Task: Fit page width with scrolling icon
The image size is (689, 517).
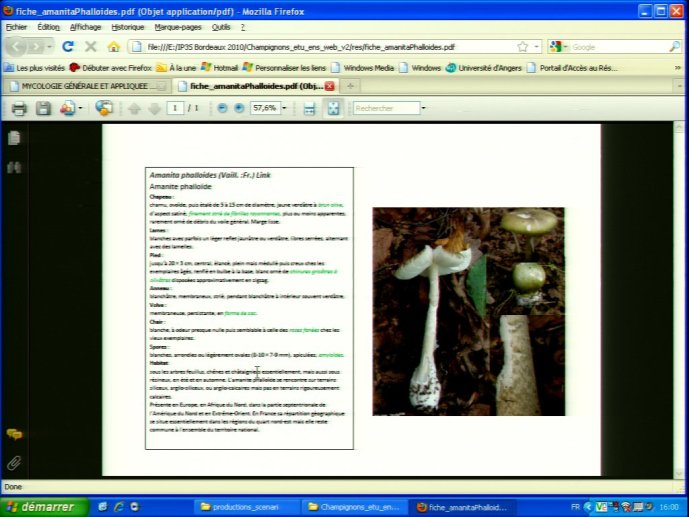Action: (309, 108)
